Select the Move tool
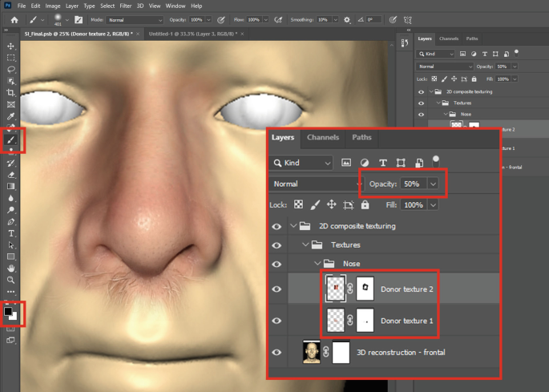The image size is (549, 392). 11,46
